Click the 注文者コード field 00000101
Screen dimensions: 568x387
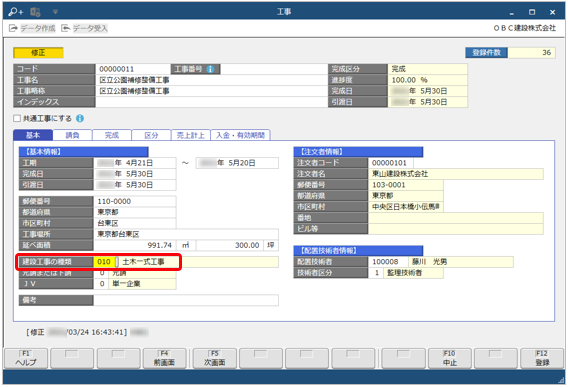click(x=390, y=163)
